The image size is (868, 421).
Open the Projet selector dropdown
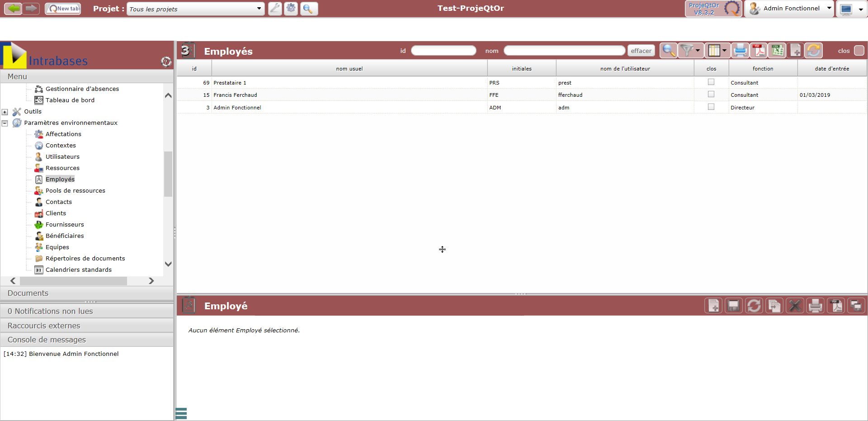click(195, 9)
